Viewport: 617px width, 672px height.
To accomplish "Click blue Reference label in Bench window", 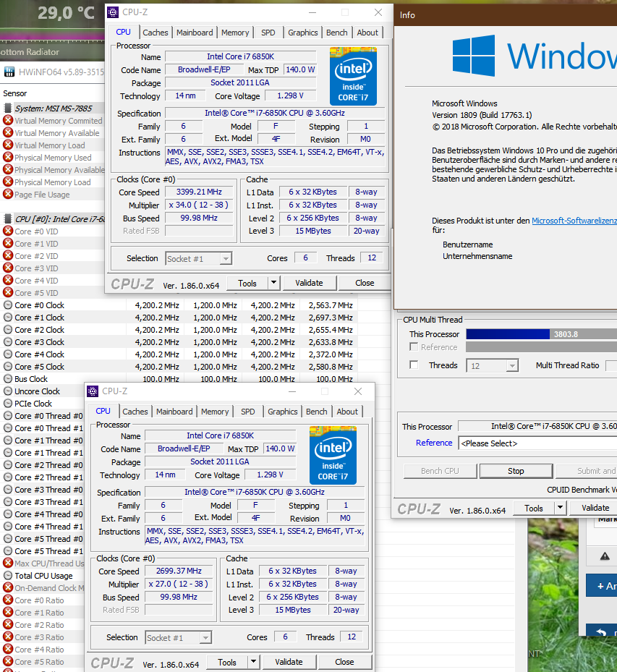I will click(x=434, y=443).
